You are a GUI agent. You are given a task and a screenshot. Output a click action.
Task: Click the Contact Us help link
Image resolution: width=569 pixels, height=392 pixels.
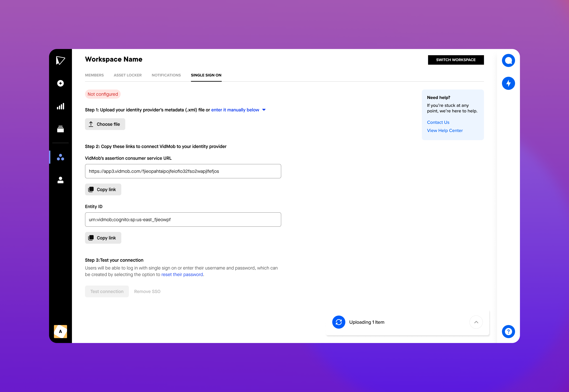(438, 122)
